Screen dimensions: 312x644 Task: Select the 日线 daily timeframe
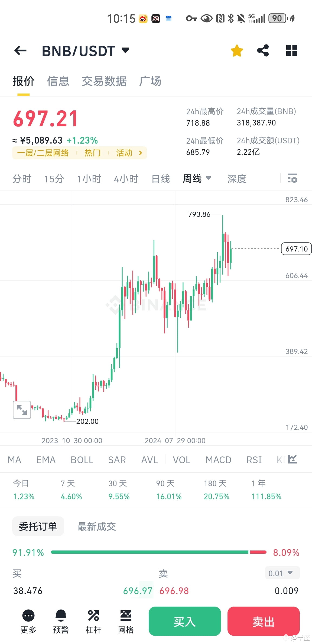(x=160, y=178)
